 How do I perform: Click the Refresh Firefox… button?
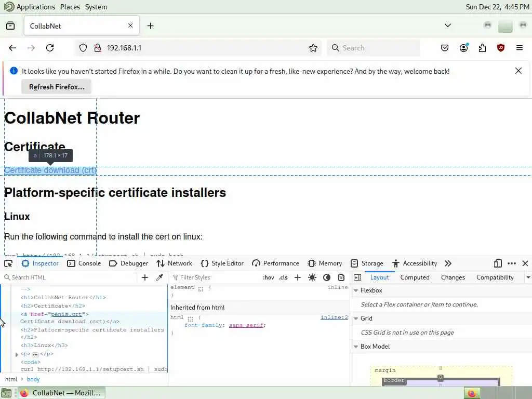pos(57,87)
